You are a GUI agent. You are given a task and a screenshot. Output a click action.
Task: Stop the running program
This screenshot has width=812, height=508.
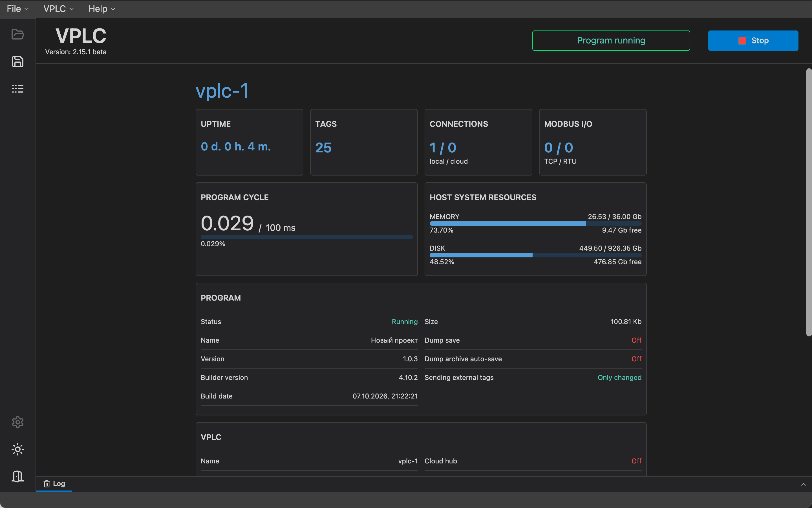[753, 41]
